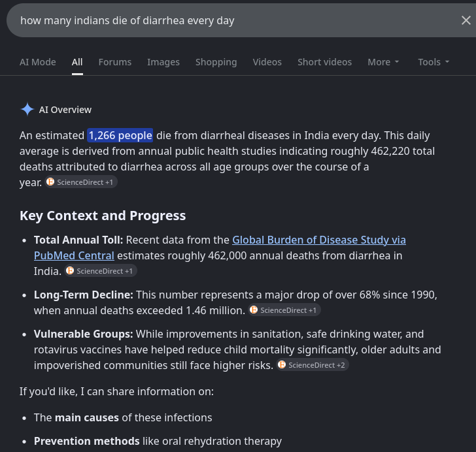Click 'Prevention methods' bullet text
Image resolution: width=476 pixels, height=452 pixels.
pos(87,441)
